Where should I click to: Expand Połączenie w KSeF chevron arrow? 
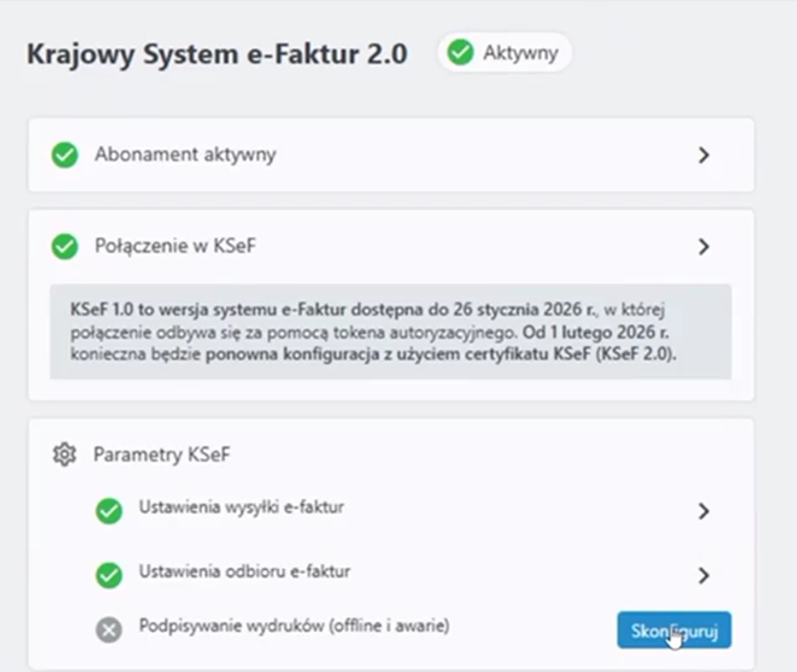tap(704, 247)
